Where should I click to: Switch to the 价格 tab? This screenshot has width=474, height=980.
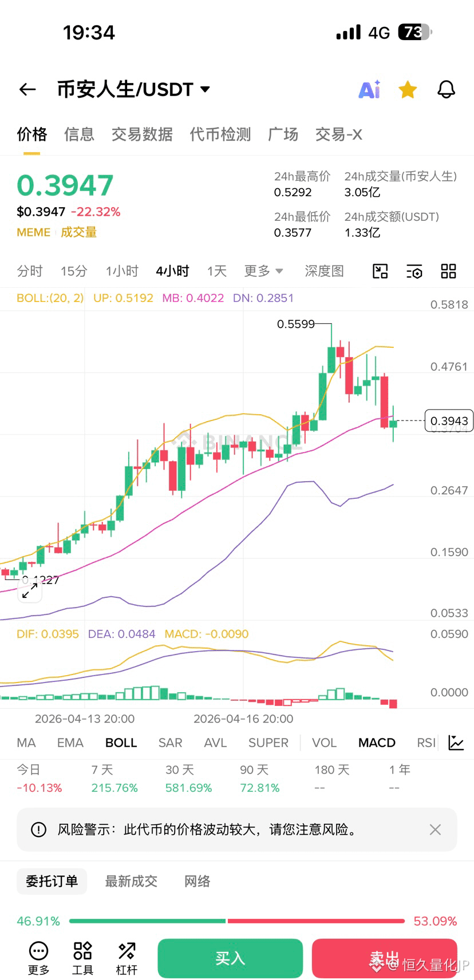[x=31, y=134]
